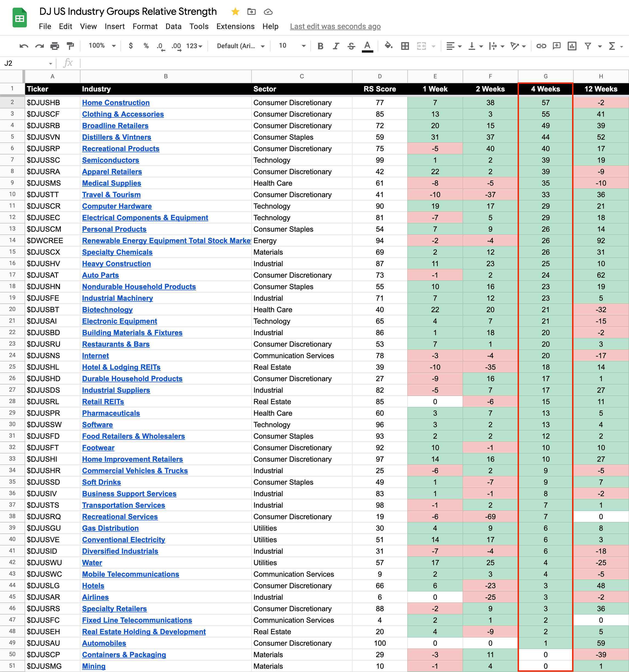
Task: Open the Text color picker
Action: click(367, 46)
